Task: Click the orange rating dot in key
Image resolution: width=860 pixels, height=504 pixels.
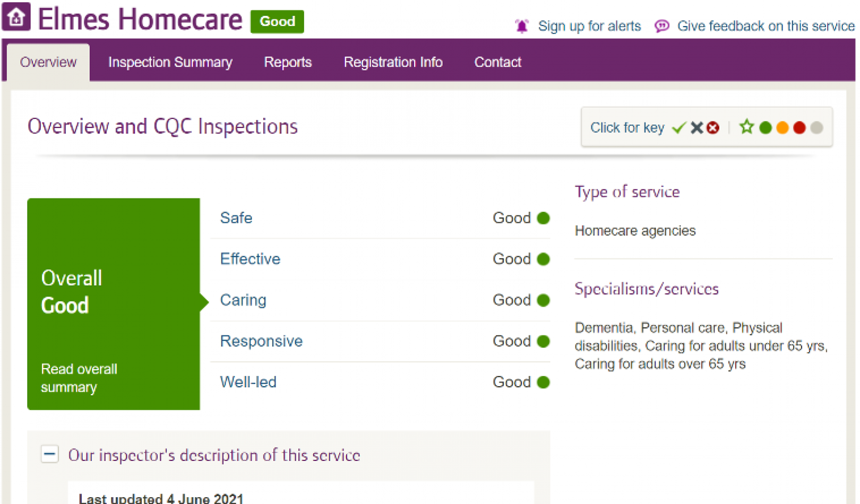Action: [782, 128]
